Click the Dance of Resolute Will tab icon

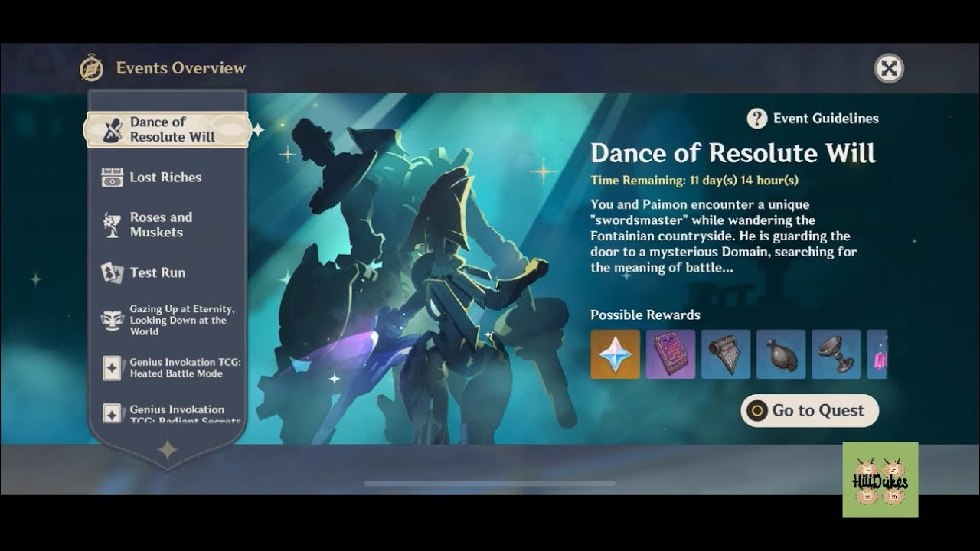(x=113, y=130)
